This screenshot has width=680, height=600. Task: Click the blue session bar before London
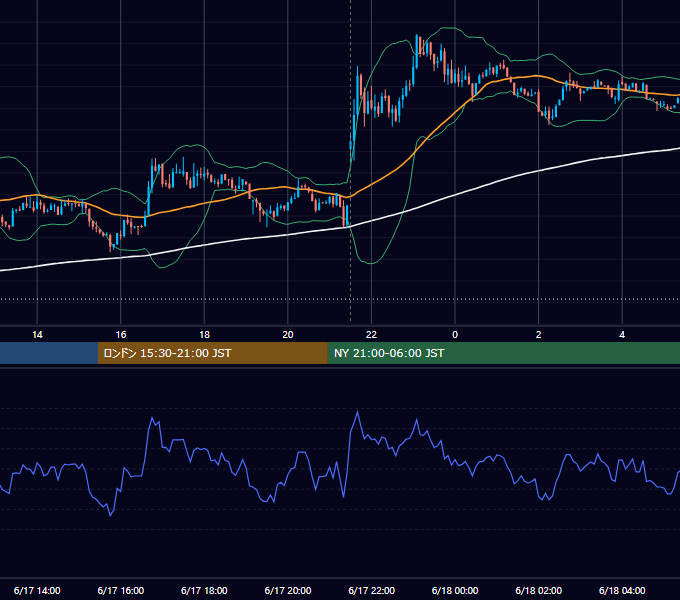pos(49,353)
